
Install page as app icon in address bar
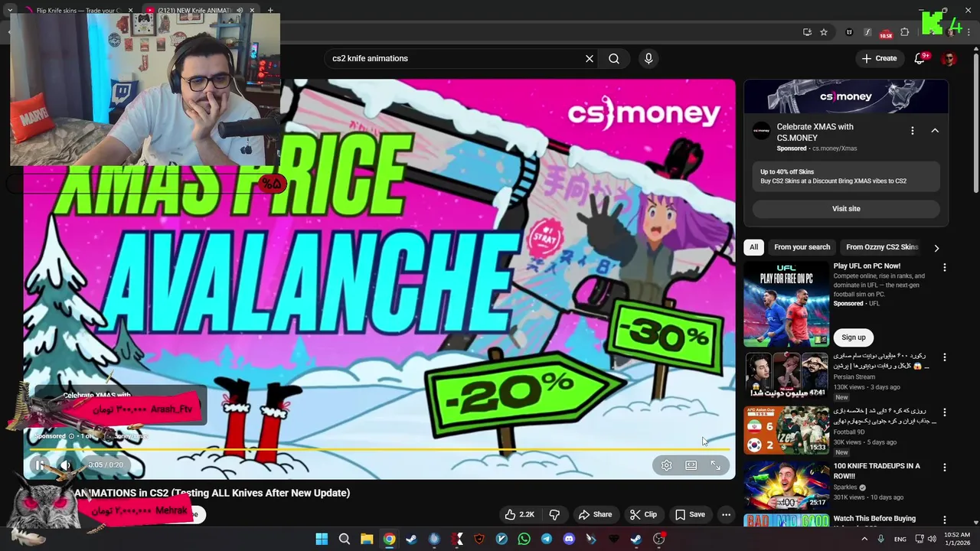click(x=807, y=32)
